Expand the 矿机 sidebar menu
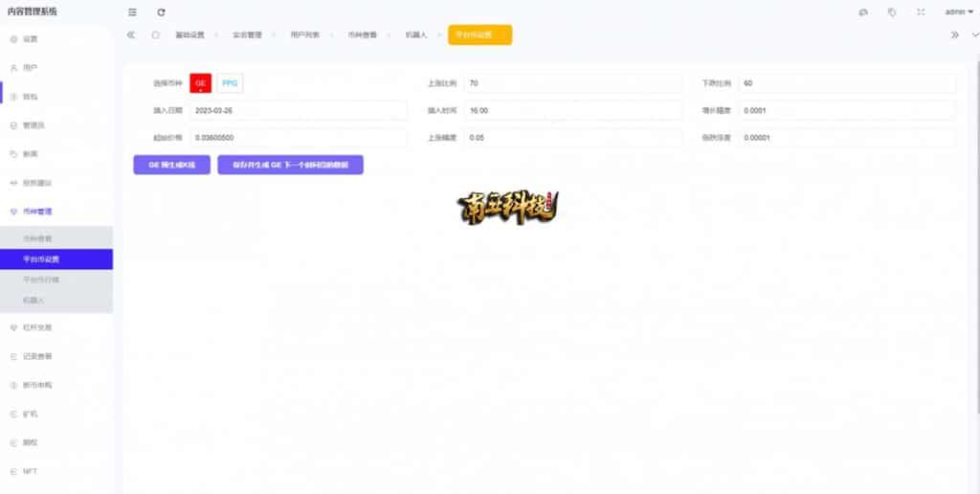This screenshot has height=494, width=980. (x=56, y=414)
